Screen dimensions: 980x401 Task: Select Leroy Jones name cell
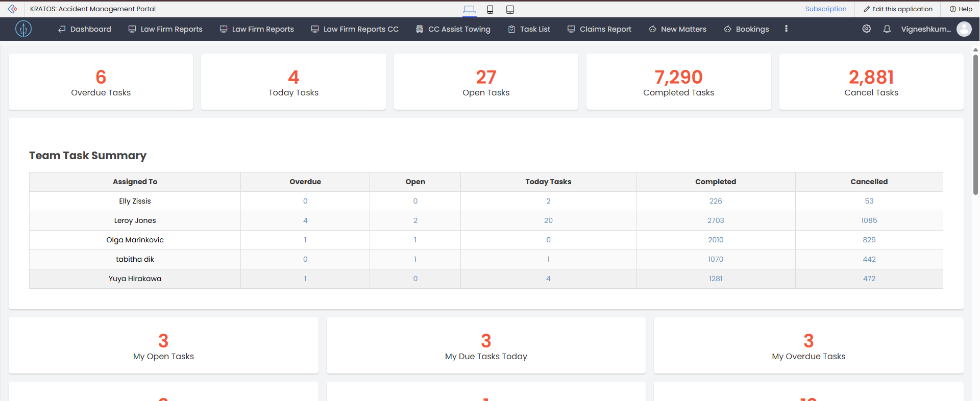(135, 220)
